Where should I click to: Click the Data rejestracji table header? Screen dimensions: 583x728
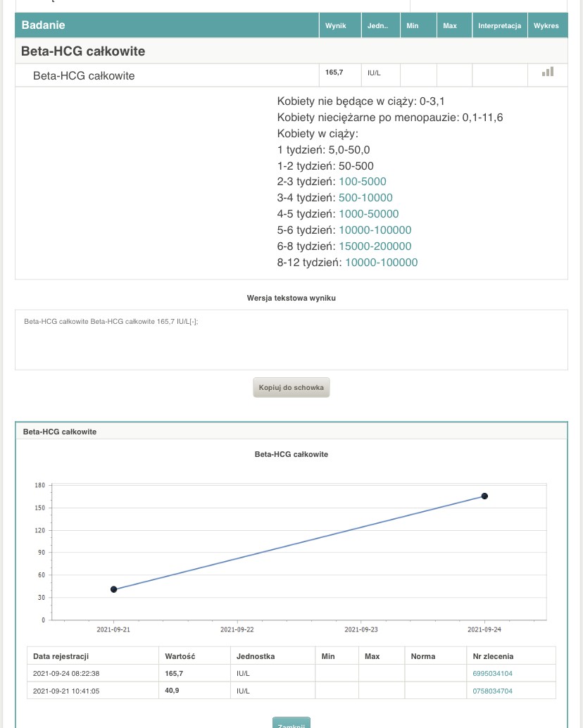[x=61, y=656]
